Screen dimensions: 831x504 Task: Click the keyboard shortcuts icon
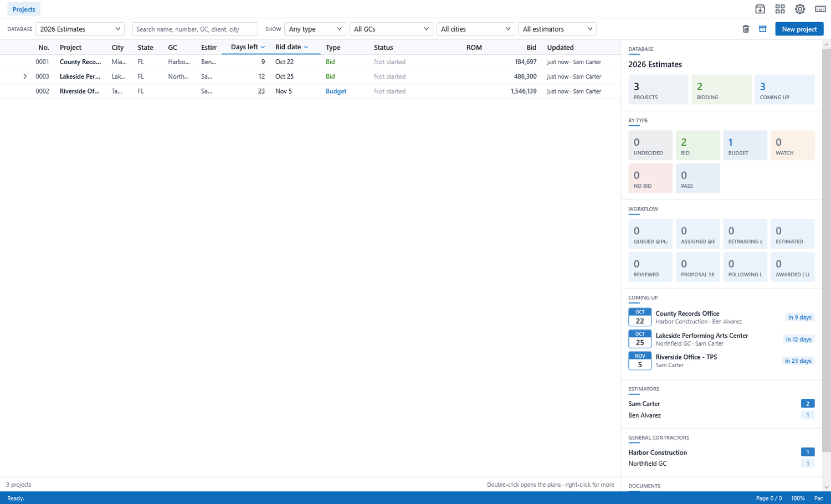tap(820, 9)
